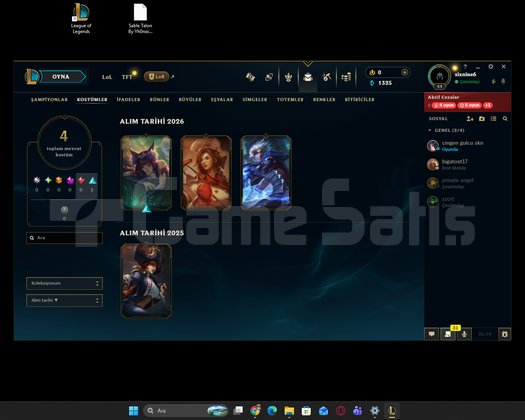The height and width of the screenshot is (420, 525).
Task: Select the LoL game tab
Action: click(107, 77)
